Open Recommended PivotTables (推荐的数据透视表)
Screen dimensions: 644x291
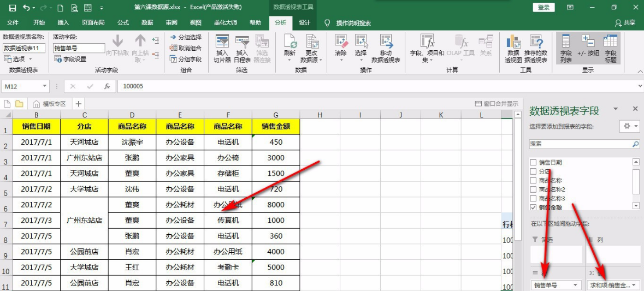[535, 49]
